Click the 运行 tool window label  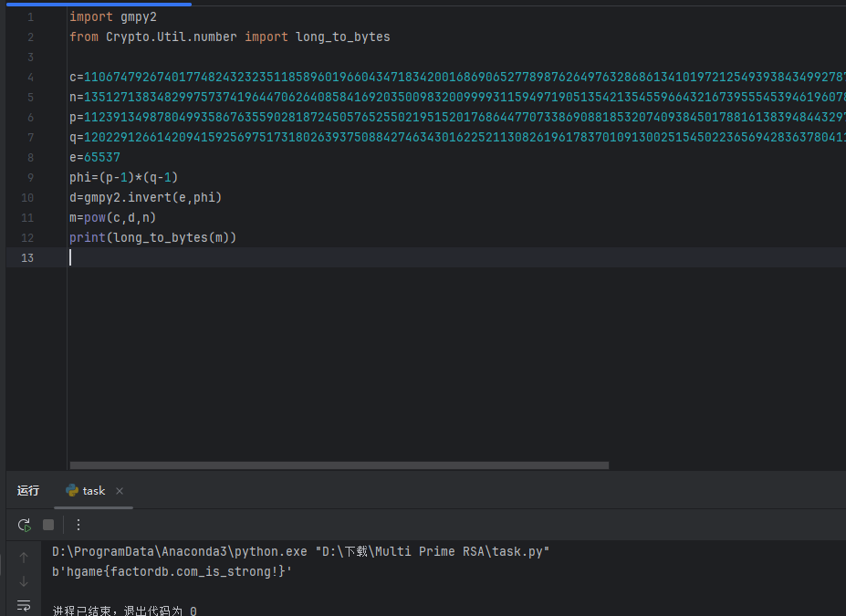pyautogui.click(x=28, y=490)
